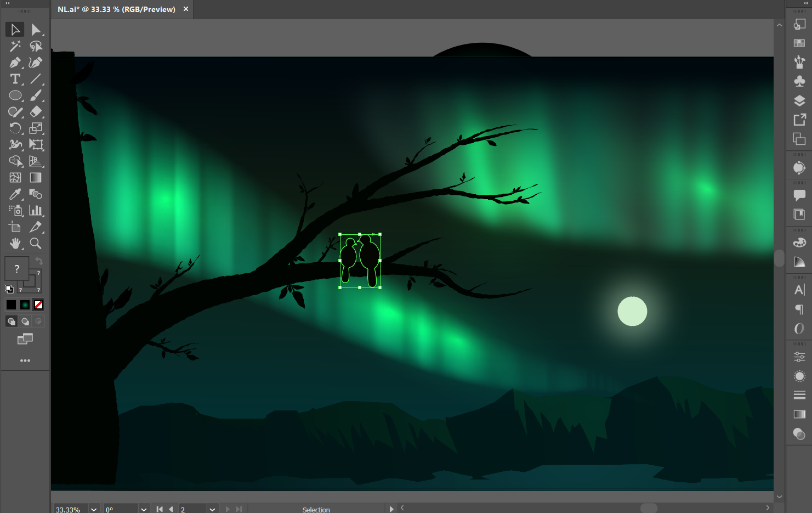This screenshot has height=513, width=812.
Task: Activate the Artboard tool
Action: [x=15, y=227]
